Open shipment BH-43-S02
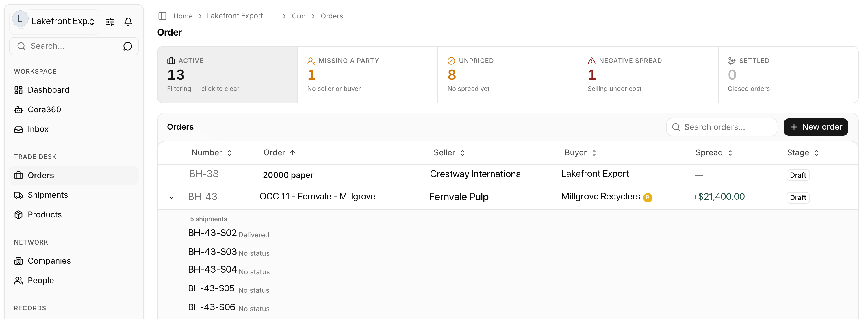Viewport: 868px width, 319px height. tap(212, 232)
